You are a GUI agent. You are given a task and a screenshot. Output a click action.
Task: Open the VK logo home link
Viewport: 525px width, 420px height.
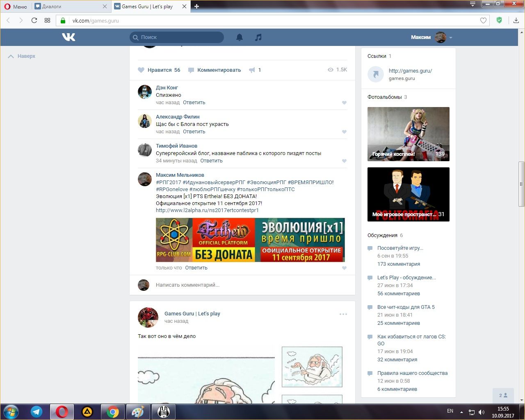(68, 37)
